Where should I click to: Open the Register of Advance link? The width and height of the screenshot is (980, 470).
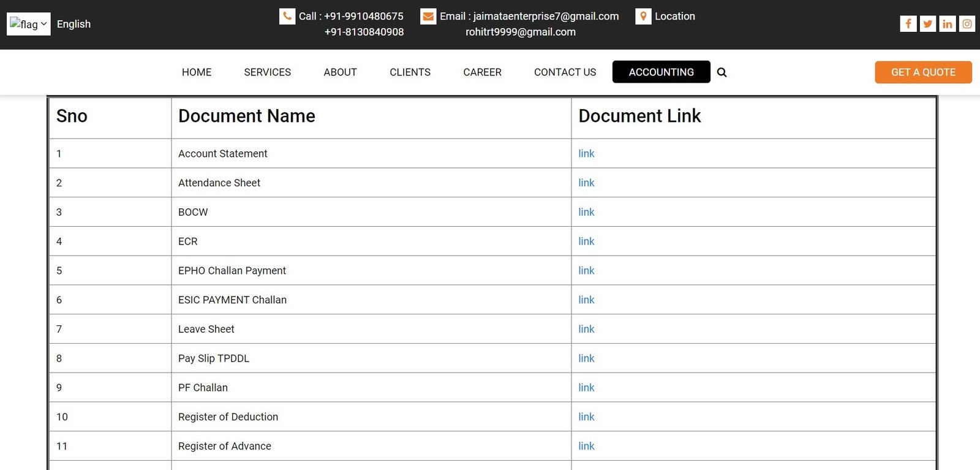click(x=586, y=446)
